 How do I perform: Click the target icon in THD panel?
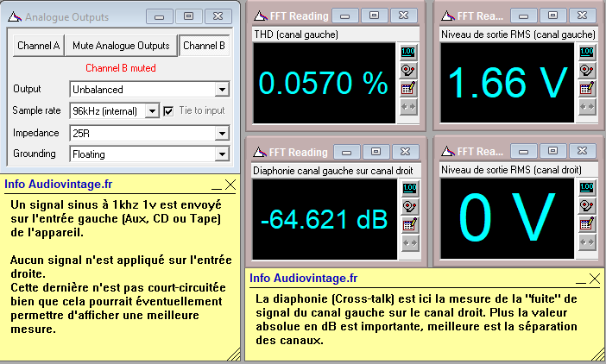pyautogui.click(x=407, y=70)
